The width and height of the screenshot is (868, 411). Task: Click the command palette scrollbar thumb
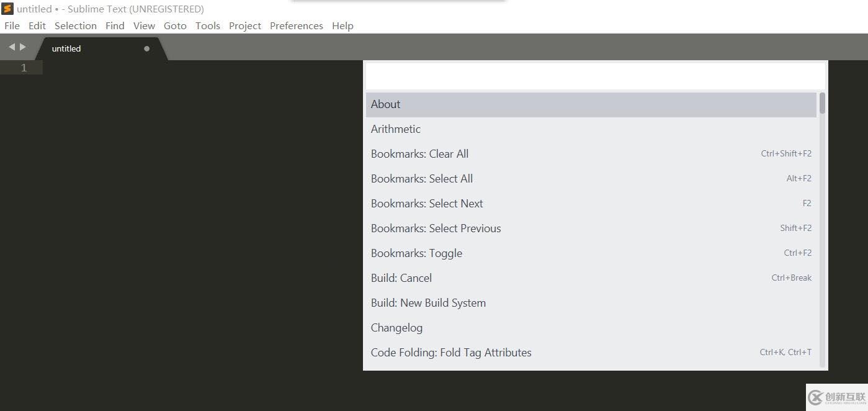tap(822, 103)
